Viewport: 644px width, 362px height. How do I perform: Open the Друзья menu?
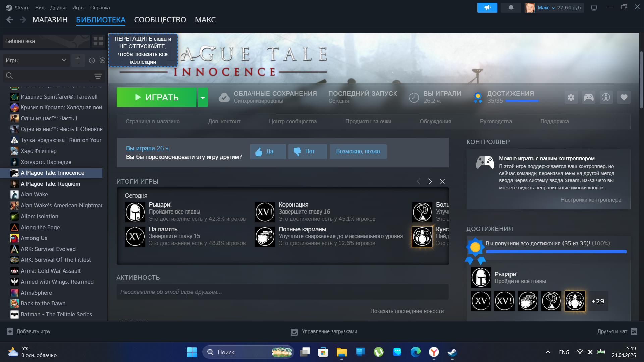(x=58, y=7)
